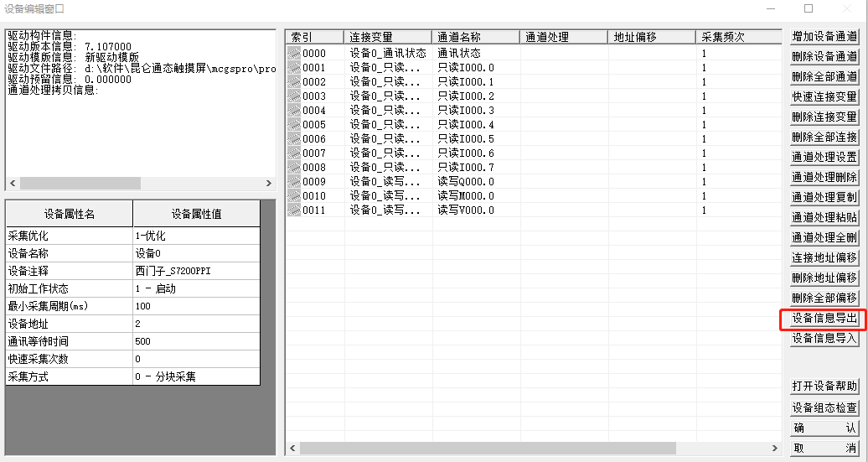Cancel with 取消 button

pos(824,448)
